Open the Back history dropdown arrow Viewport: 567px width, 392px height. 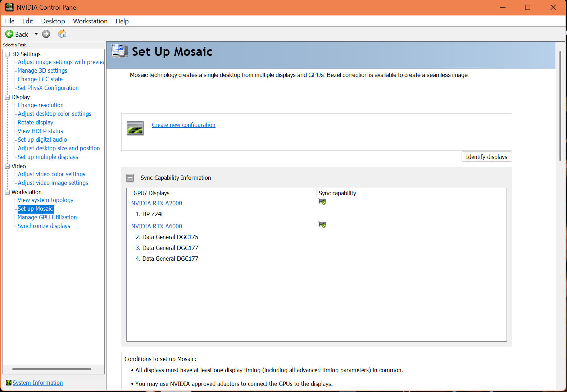[x=36, y=34]
